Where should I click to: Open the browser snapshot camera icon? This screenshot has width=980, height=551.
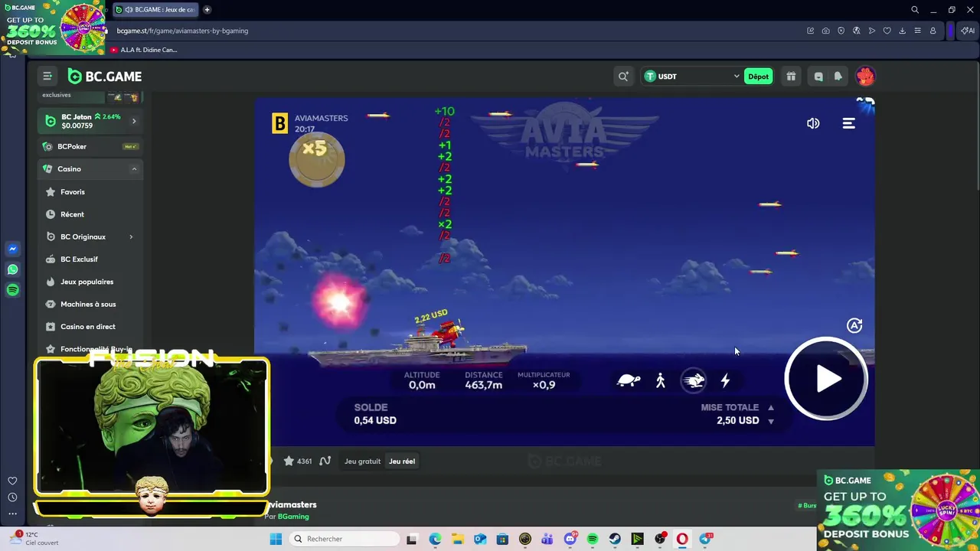tap(825, 31)
